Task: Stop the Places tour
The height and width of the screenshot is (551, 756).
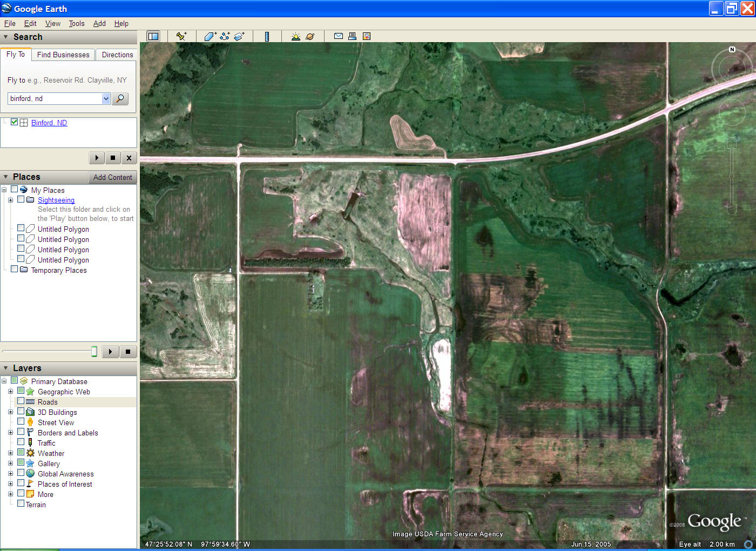Action: tap(128, 352)
